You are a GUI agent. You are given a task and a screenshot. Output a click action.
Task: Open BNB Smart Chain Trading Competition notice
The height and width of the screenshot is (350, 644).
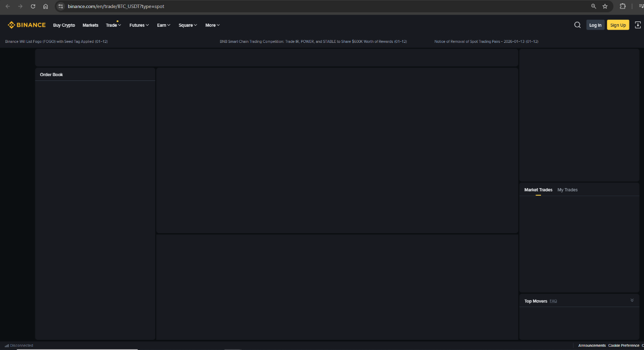pos(313,41)
